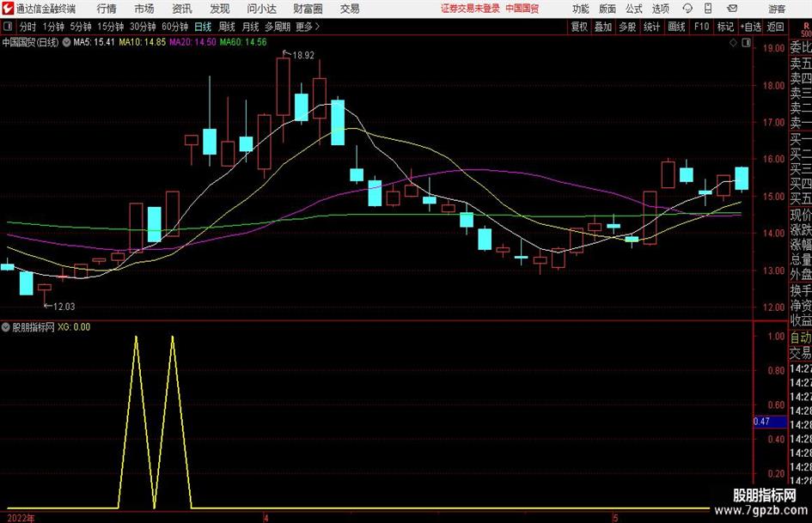Click the 中国国贸 red stock name link
The width and height of the screenshot is (812, 523).
(x=522, y=9)
